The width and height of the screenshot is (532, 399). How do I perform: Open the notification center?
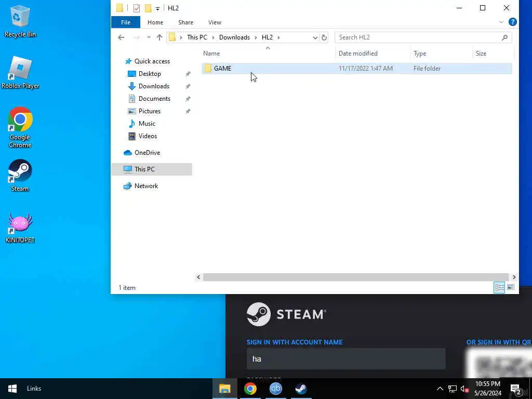(515, 389)
